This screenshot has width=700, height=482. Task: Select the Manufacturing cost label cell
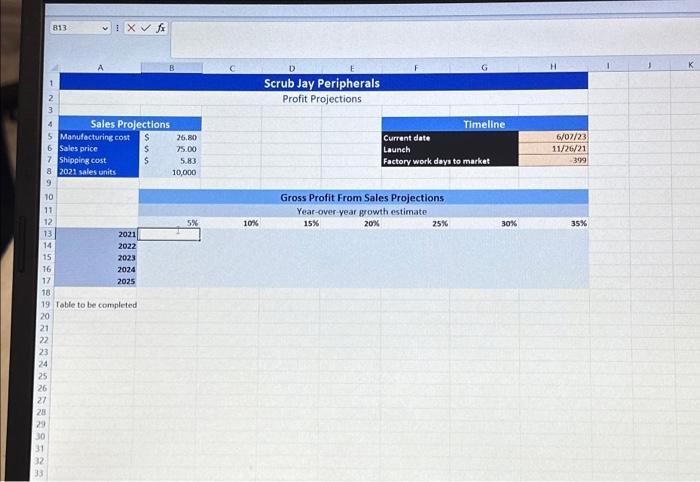point(99,137)
